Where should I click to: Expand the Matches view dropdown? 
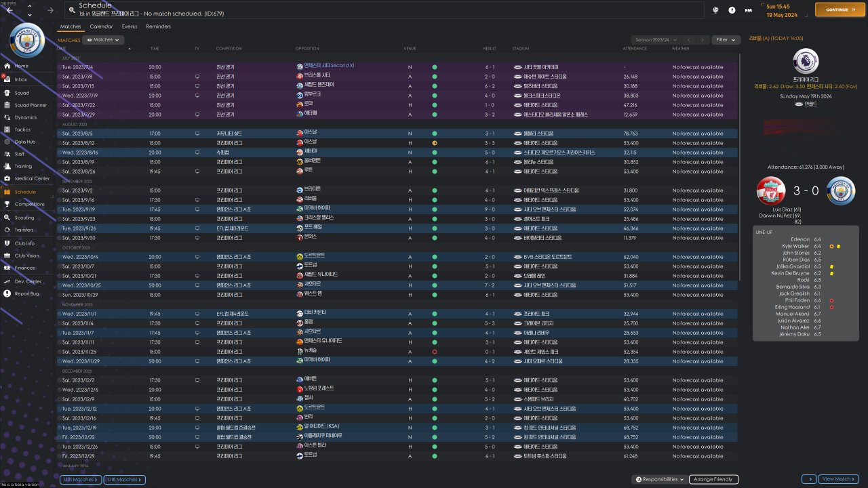(x=104, y=40)
